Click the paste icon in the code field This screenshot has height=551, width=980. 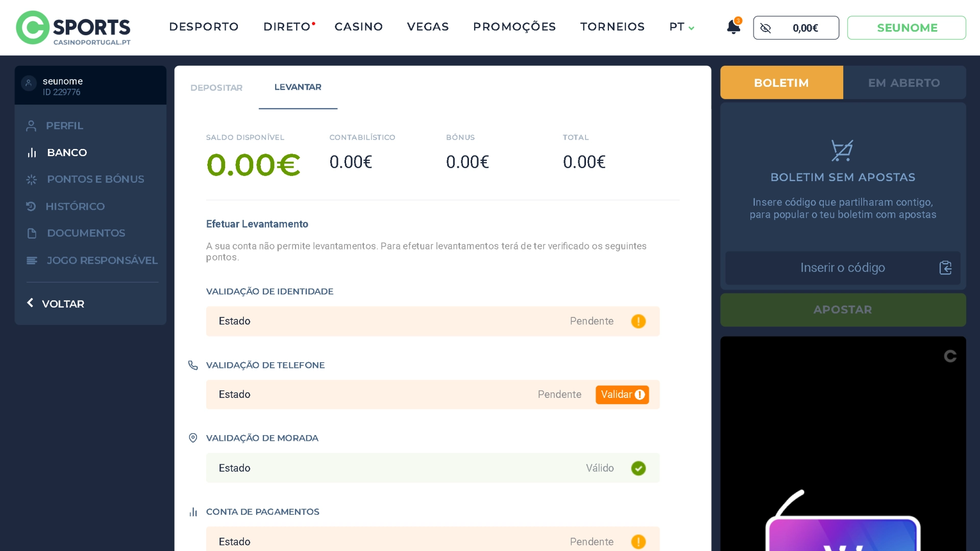(x=946, y=267)
